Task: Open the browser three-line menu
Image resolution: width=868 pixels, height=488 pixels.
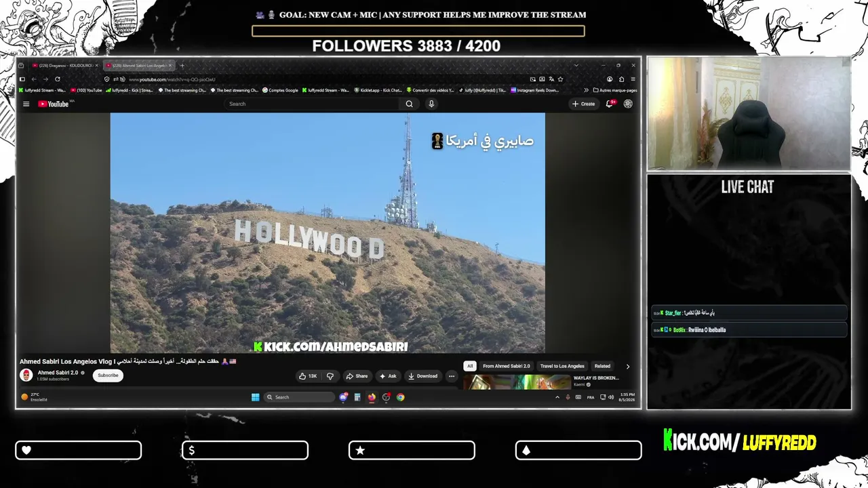Action: point(633,79)
